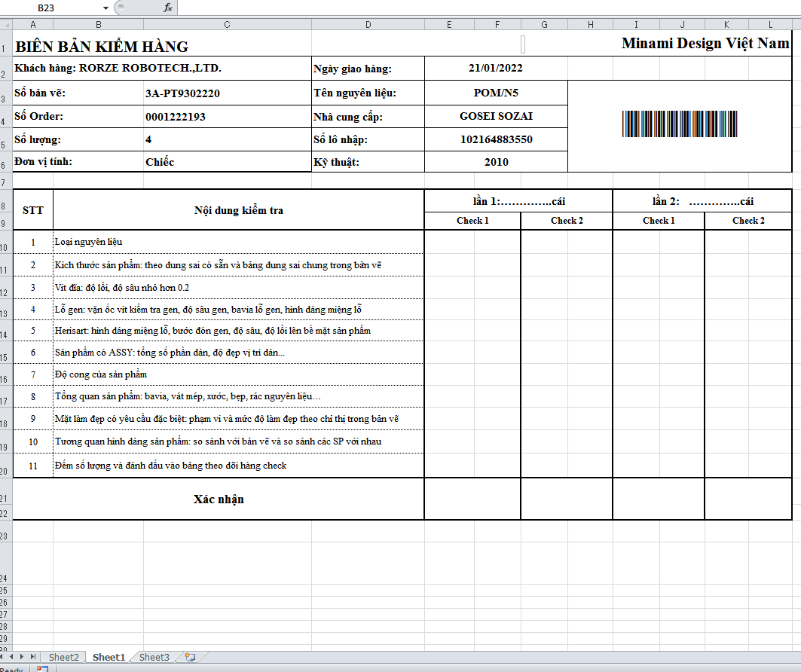Select column L header
The width and height of the screenshot is (801, 672).
pyautogui.click(x=770, y=25)
